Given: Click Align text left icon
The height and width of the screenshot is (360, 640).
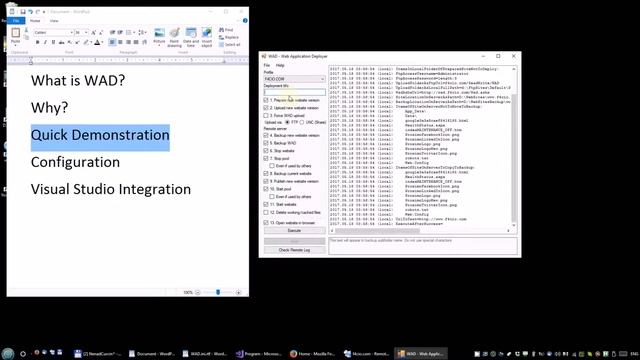Looking at the screenshot, I should tap(112, 42).
